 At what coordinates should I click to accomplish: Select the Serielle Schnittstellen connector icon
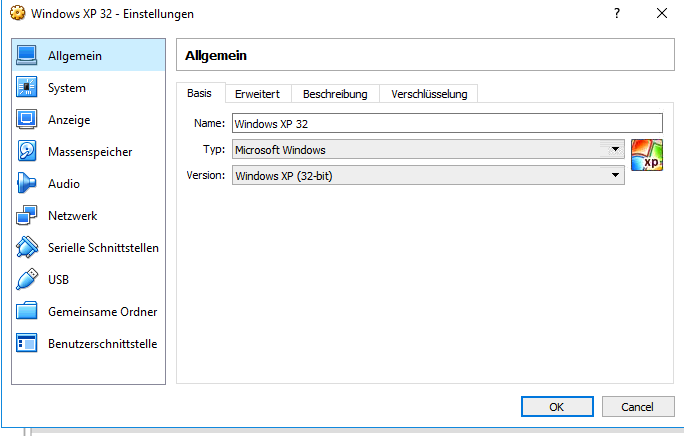[27, 247]
